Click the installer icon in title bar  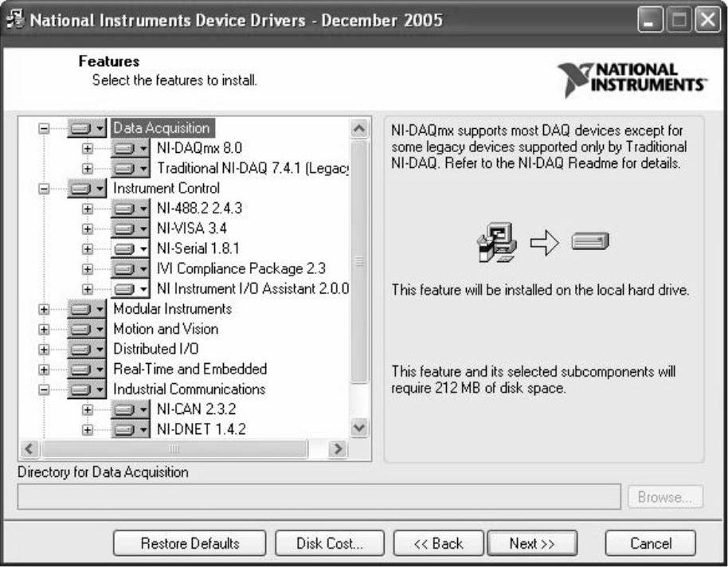(x=15, y=19)
